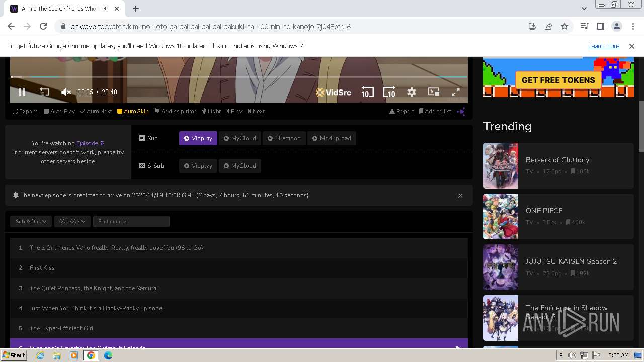The width and height of the screenshot is (644, 362).
Task: Click Learn more about Chrome updates
Action: (x=604, y=46)
